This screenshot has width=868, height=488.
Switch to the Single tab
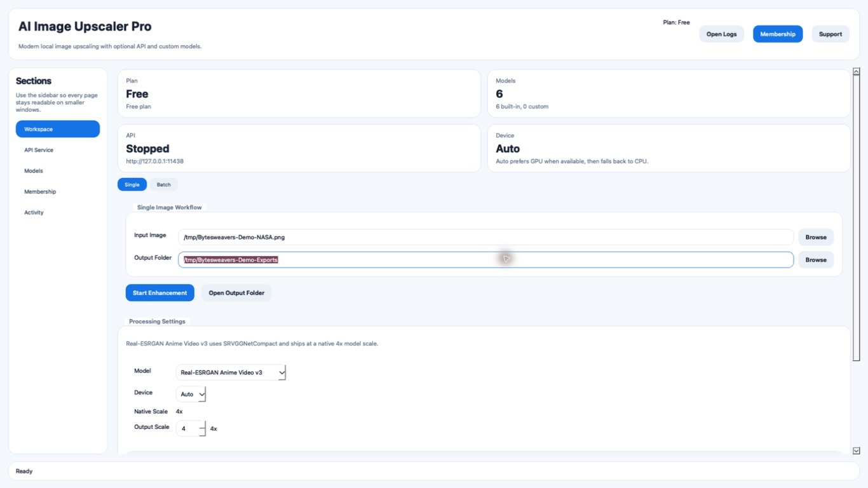pyautogui.click(x=132, y=184)
